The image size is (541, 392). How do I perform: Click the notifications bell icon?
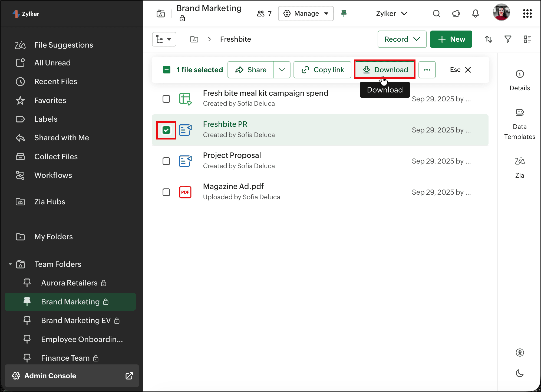pos(475,14)
